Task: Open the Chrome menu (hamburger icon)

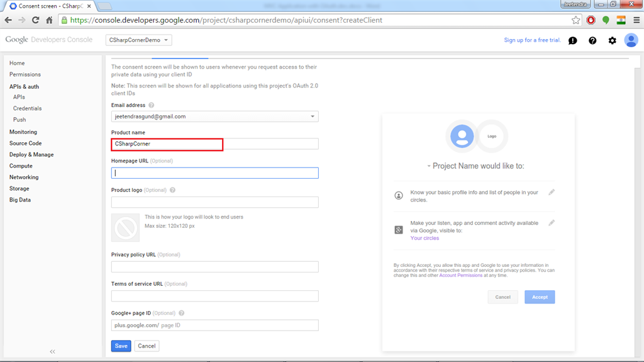Action: point(635,20)
